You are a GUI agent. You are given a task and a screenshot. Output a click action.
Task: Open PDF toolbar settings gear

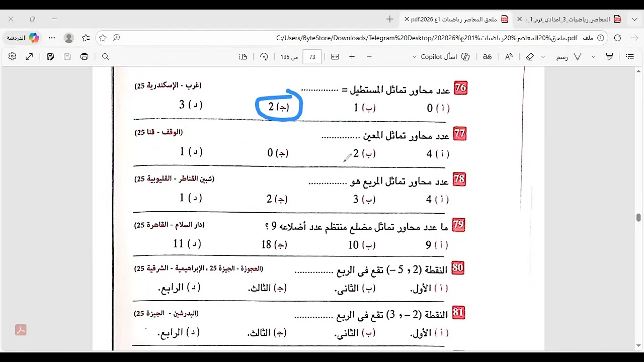(12, 57)
